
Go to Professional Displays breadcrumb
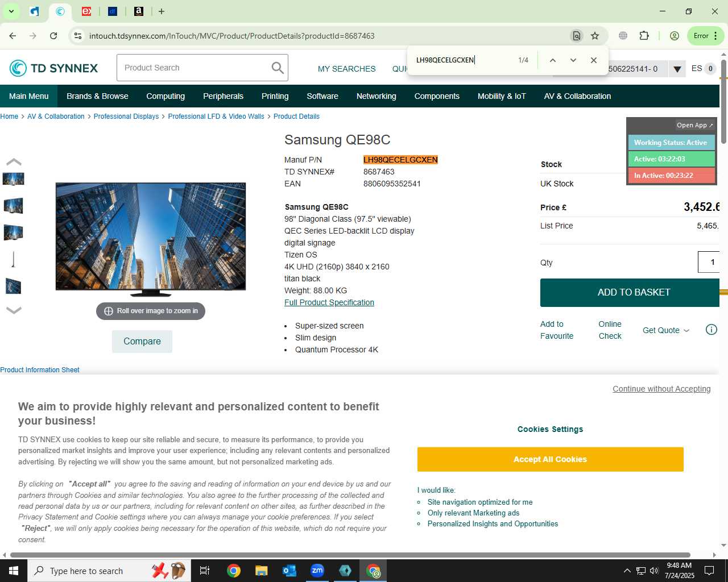(126, 117)
